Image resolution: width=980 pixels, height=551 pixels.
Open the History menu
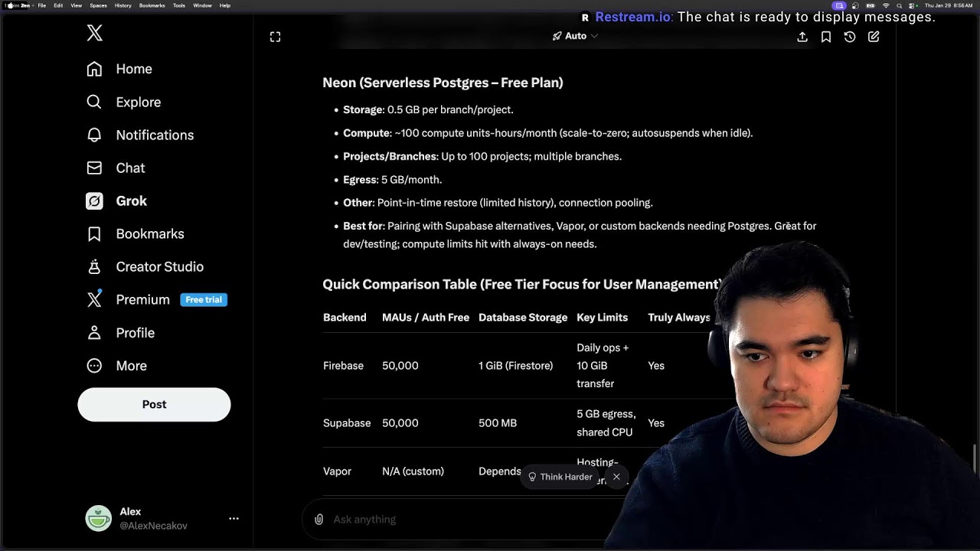click(x=122, y=5)
